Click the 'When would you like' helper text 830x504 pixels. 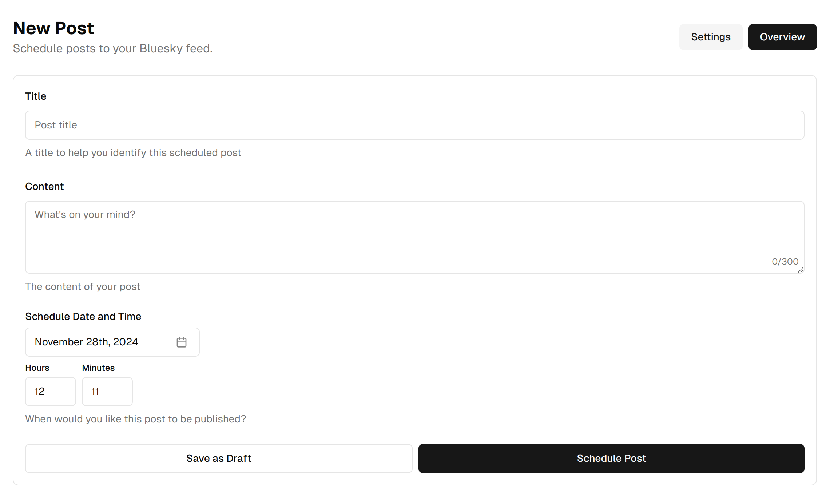point(135,419)
